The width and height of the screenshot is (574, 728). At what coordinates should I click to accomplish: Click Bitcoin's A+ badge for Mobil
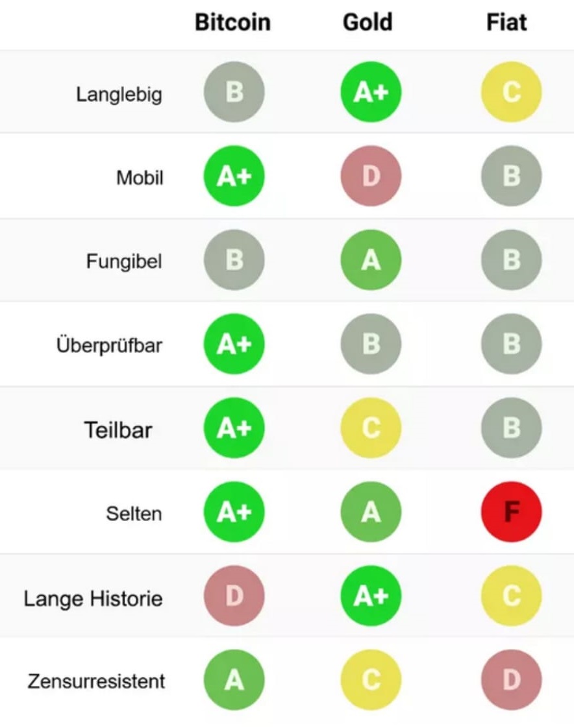click(234, 176)
